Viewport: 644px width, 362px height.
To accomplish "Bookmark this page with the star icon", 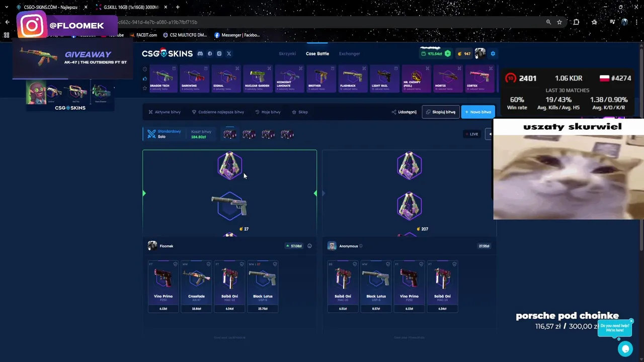I will coord(559,22).
